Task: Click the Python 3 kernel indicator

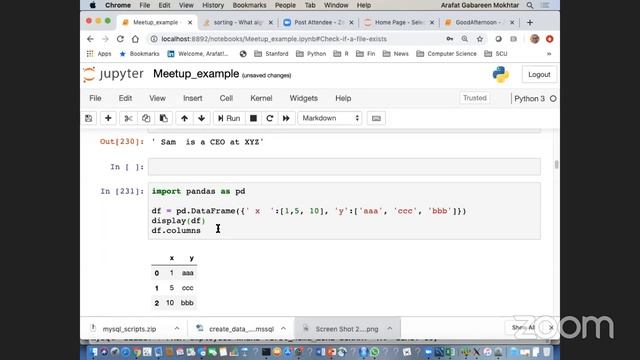Action: pos(535,99)
